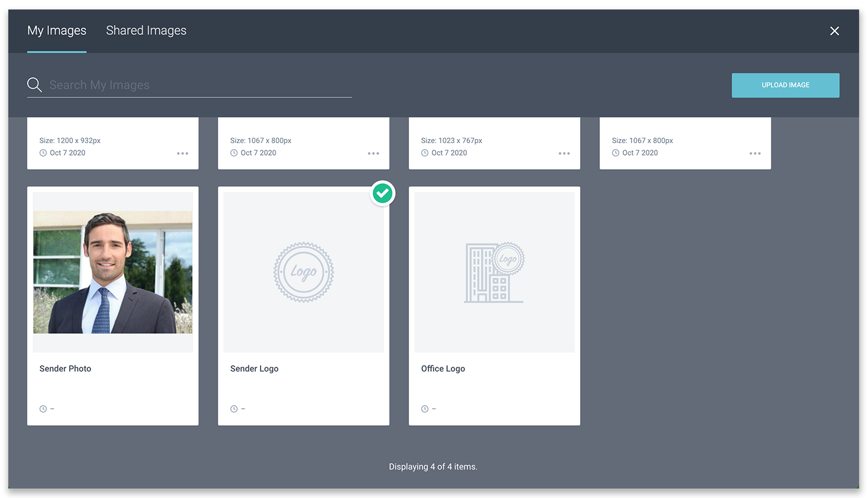Open three-dot menu on second image card
The height and width of the screenshot is (498, 868).
coord(373,153)
